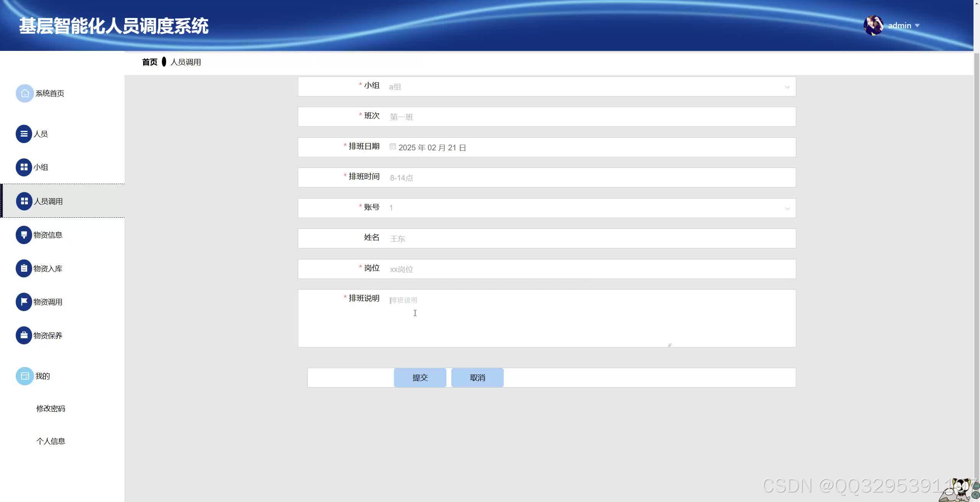Viewport: 980px width, 502px height.
Task: Click the 人员调用 breadcrumb entry
Action: click(x=185, y=62)
